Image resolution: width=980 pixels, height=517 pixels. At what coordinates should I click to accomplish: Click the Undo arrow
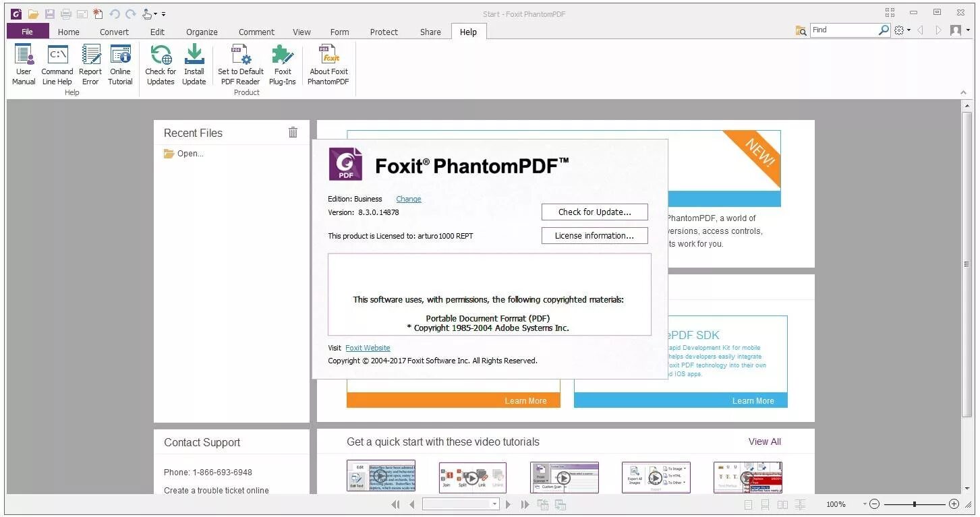115,13
